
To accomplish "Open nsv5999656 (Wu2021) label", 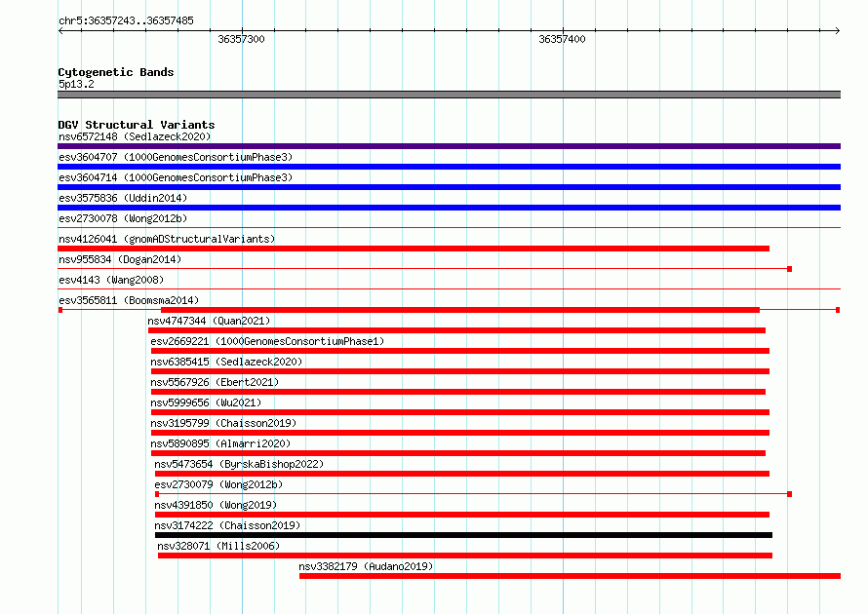I will click(206, 403).
